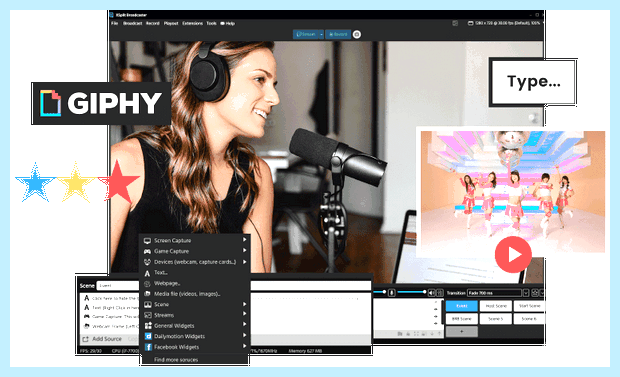This screenshot has height=377, width=620.
Task: Open the Playout menu
Action: [x=171, y=23]
